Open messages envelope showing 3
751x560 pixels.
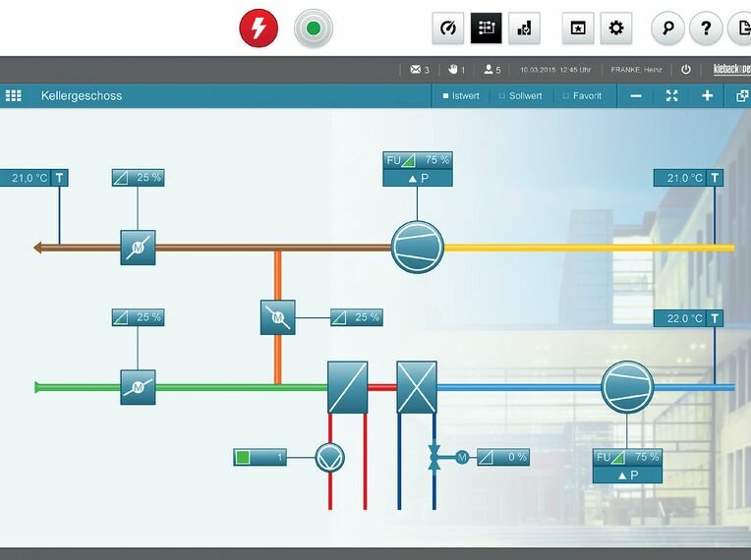tap(420, 70)
